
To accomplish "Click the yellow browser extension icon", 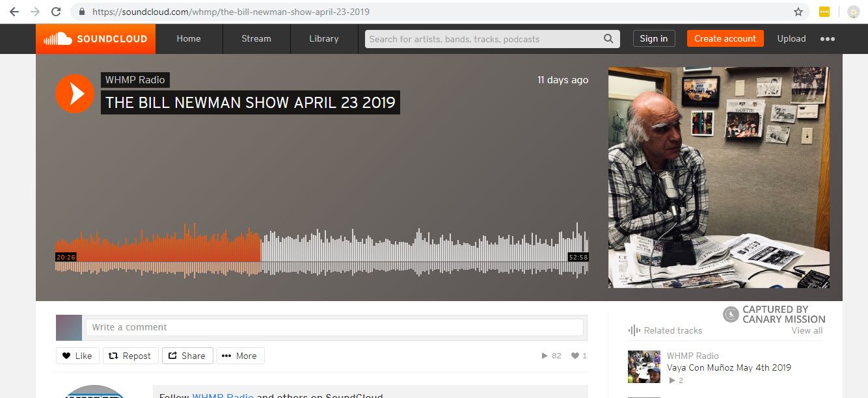I will (824, 12).
